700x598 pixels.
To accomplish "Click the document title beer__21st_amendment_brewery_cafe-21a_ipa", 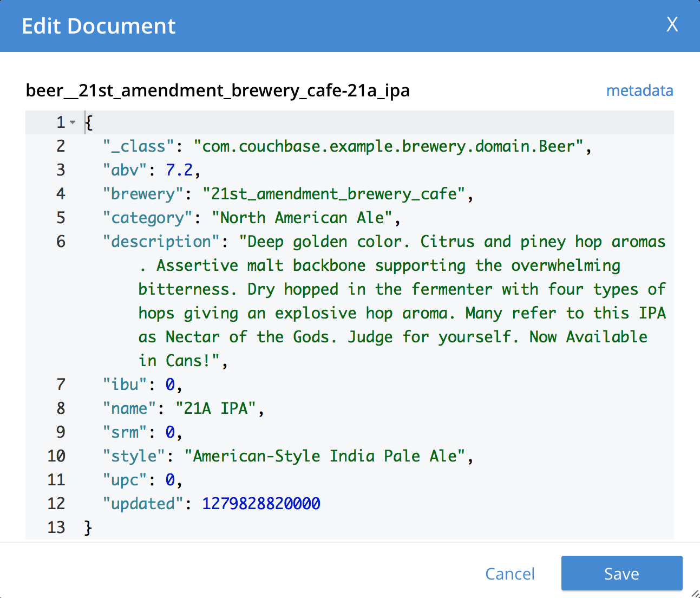I will click(x=218, y=90).
